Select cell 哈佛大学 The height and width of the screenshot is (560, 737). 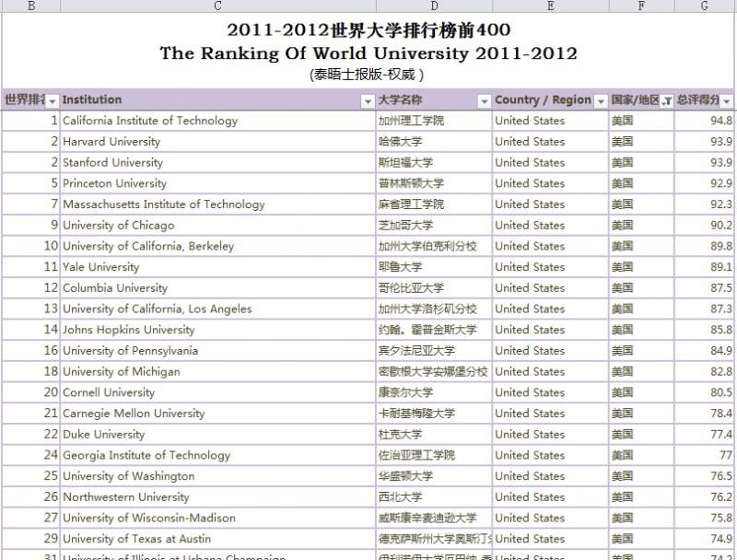click(x=434, y=142)
